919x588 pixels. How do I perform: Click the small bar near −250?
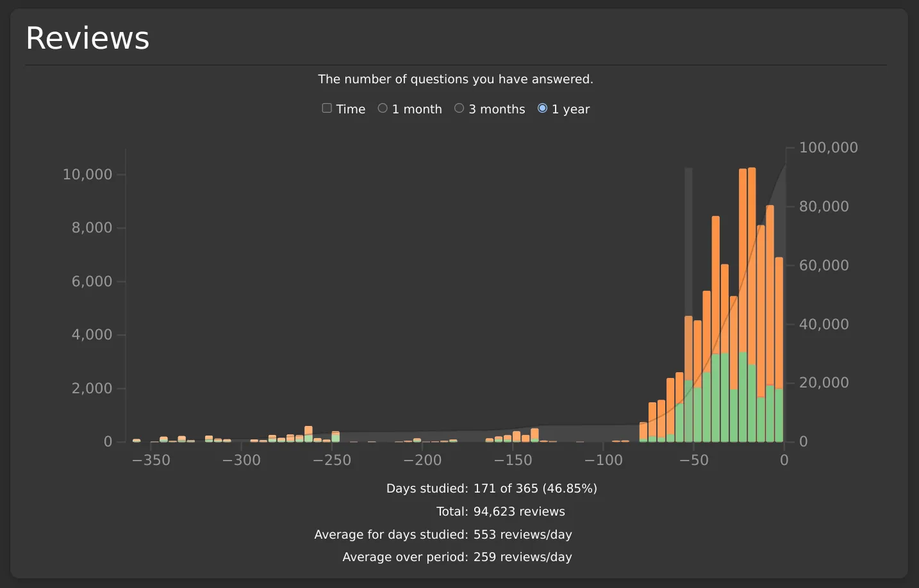click(x=335, y=437)
